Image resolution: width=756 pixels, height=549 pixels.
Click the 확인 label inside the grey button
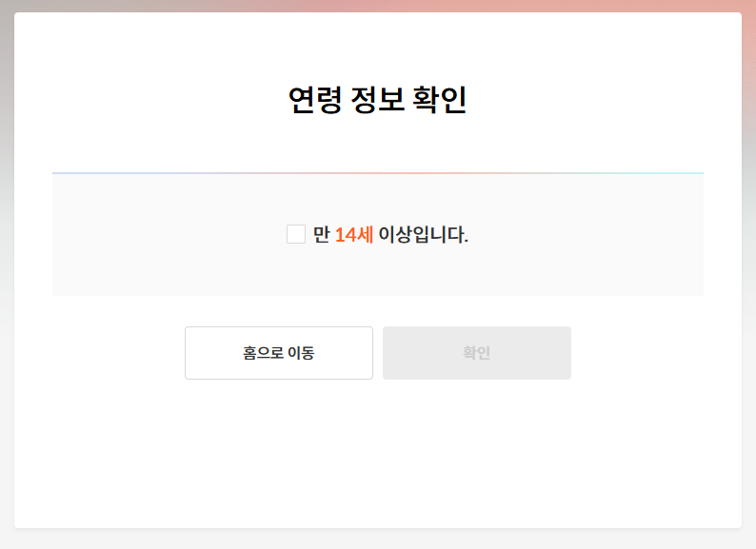pyautogui.click(x=477, y=353)
